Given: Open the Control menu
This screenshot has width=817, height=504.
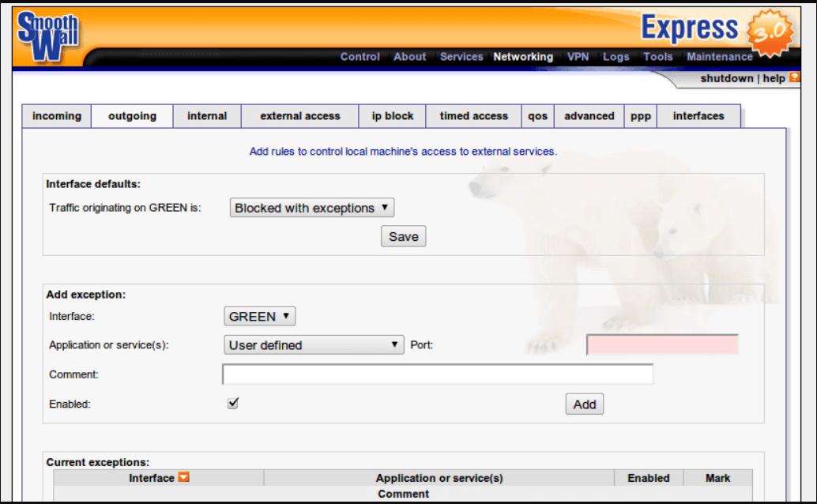Looking at the screenshot, I should click(x=360, y=57).
